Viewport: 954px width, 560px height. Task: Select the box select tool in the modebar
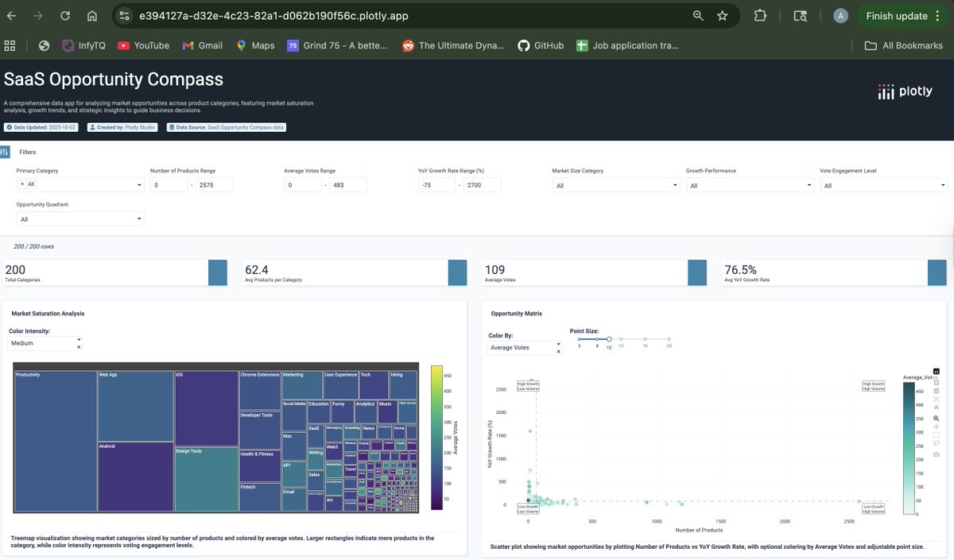coord(937,435)
